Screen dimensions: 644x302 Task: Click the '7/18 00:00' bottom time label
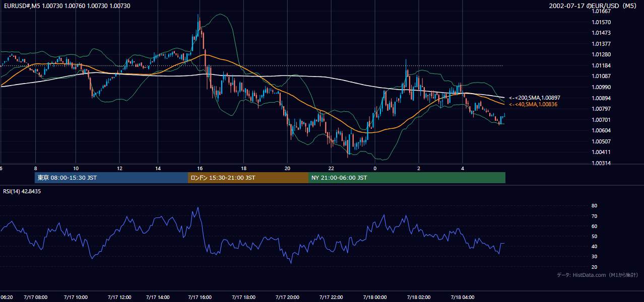(x=375, y=297)
